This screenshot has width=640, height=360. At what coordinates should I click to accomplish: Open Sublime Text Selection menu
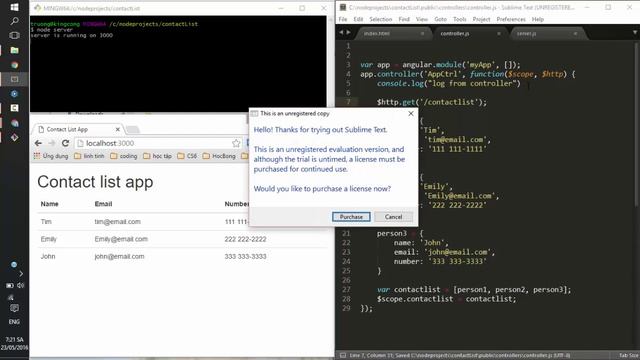tap(381, 19)
